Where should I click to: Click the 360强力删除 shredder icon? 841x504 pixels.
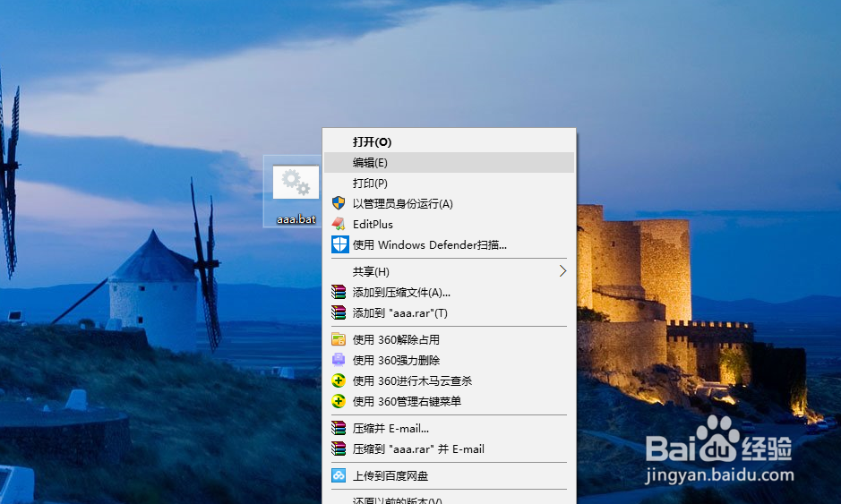click(339, 360)
